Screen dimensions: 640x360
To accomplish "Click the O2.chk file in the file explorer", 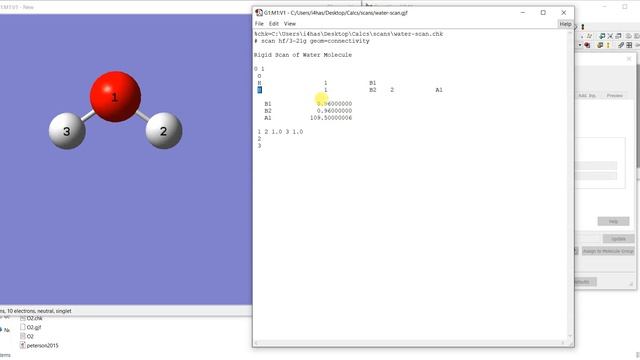I will pyautogui.click(x=31, y=318).
